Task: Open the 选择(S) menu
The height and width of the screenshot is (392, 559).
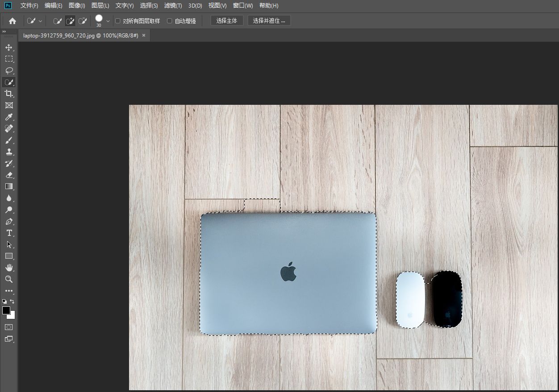Action: [149, 6]
